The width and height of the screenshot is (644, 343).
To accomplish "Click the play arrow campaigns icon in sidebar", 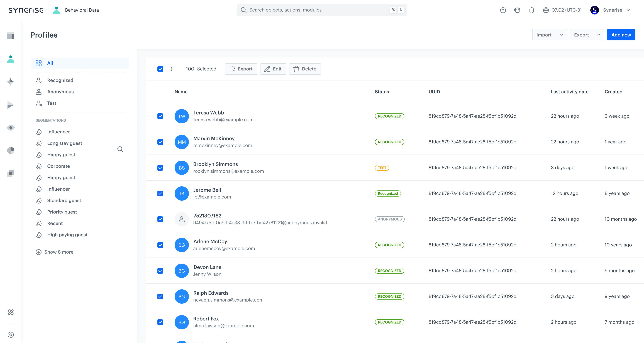I will [11, 105].
